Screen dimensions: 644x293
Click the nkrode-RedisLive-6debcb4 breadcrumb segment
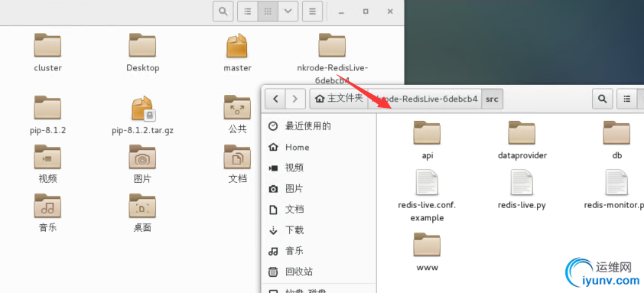tap(424, 99)
